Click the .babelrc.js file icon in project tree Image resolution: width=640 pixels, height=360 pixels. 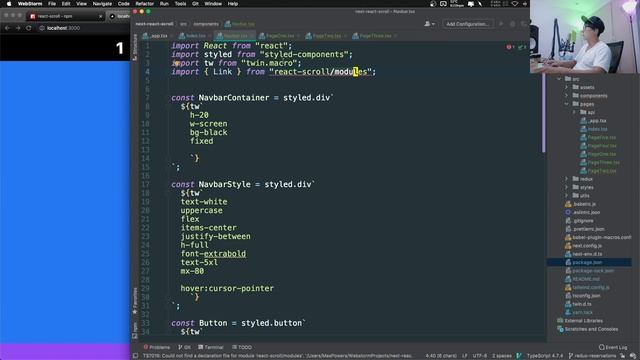(x=568, y=204)
